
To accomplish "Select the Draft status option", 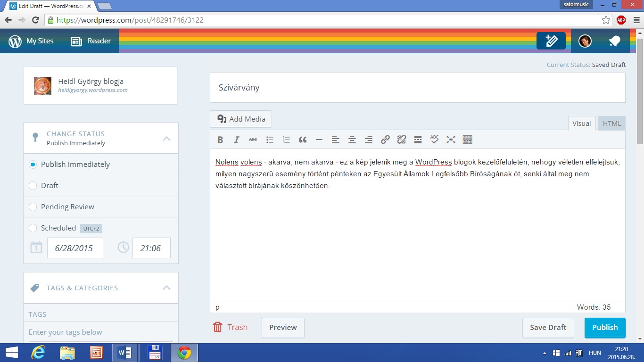I will tap(33, 186).
